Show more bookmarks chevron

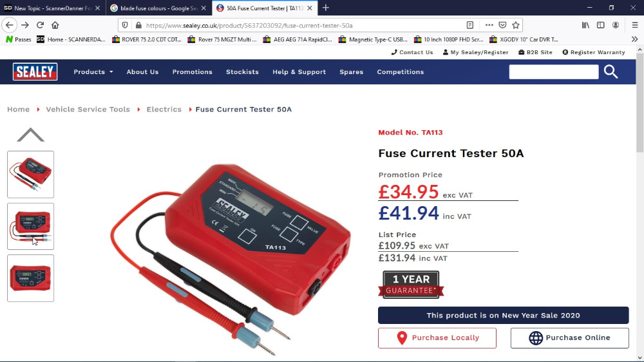634,39
